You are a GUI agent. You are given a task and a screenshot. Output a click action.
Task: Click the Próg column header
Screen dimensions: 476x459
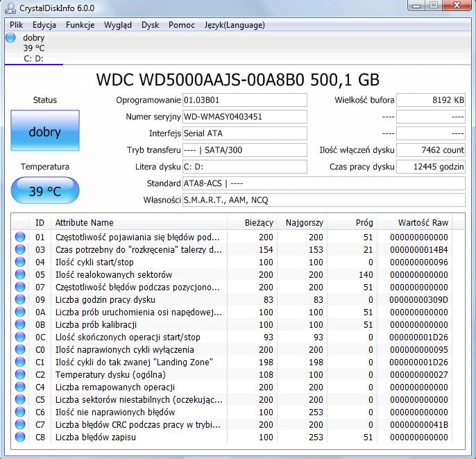coord(352,223)
